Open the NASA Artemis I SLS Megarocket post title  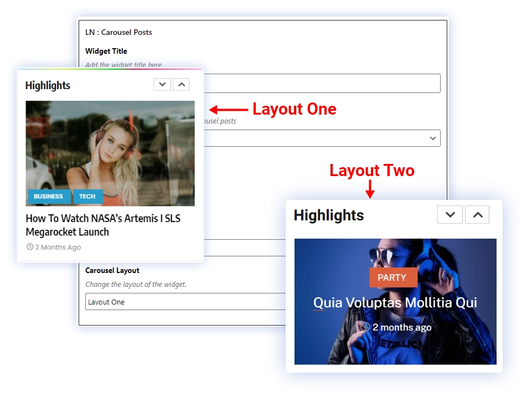coord(103,225)
